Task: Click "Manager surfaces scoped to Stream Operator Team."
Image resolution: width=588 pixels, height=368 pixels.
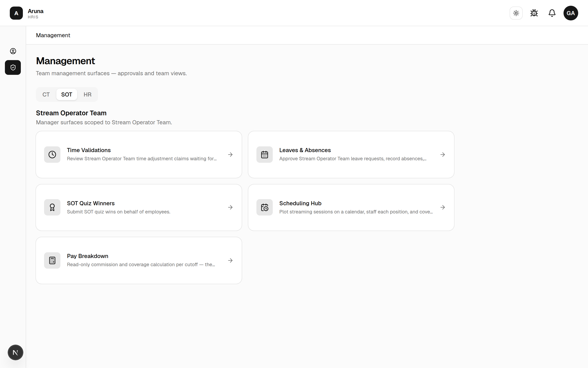Action: [104, 122]
